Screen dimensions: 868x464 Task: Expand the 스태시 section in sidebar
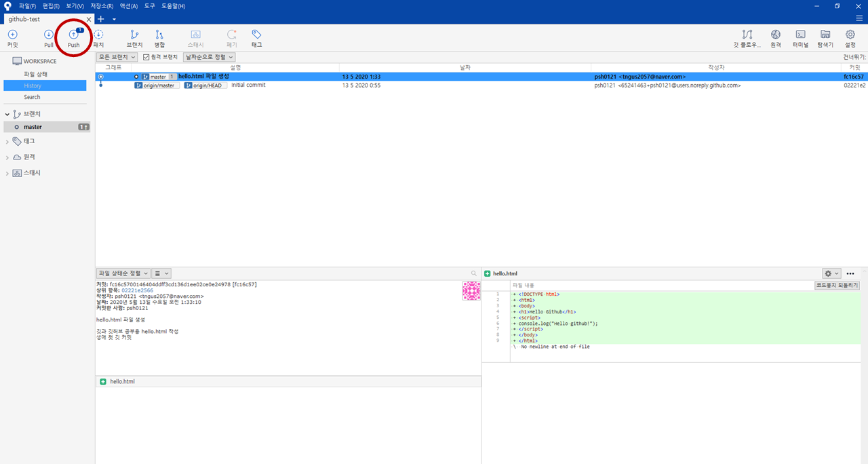pyautogui.click(x=7, y=173)
